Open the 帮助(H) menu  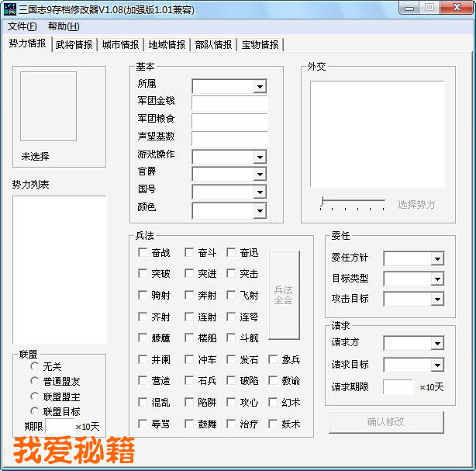(x=63, y=26)
